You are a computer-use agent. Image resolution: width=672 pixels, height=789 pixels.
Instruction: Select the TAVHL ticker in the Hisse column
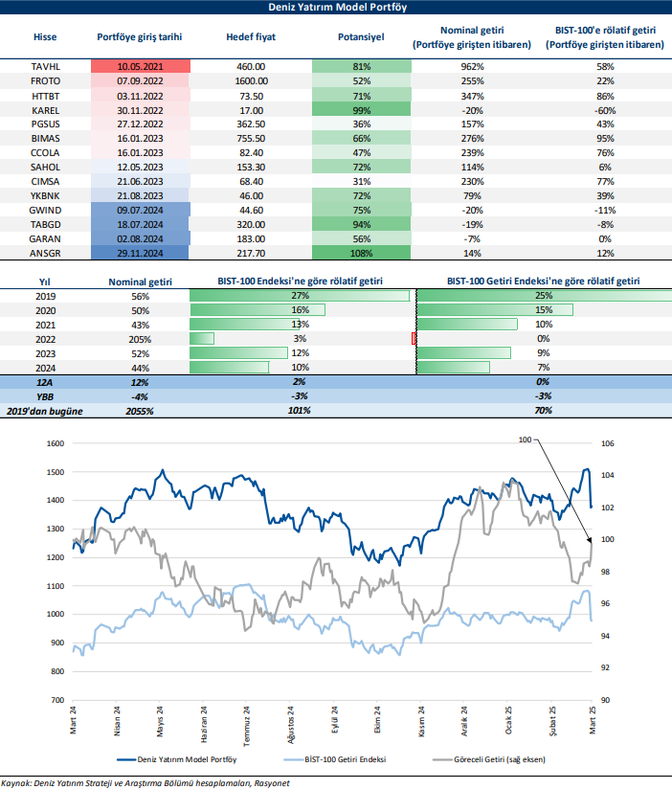point(45,67)
